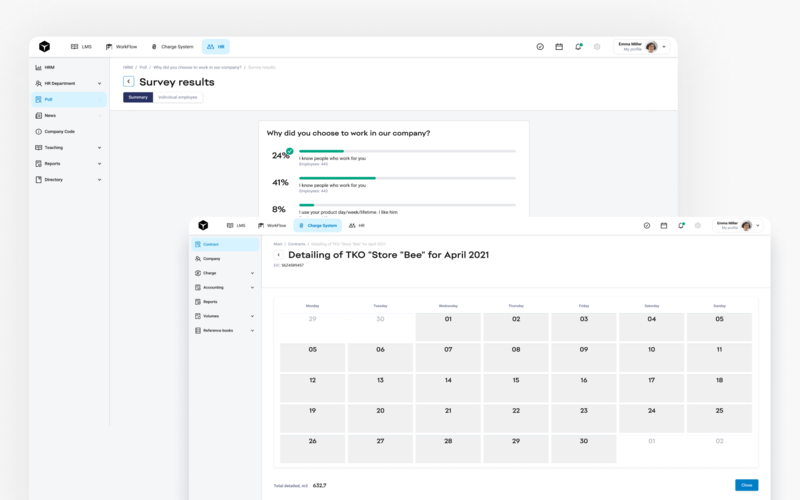Screen dimensions: 800x500
Task: Click back arrow beside Survey results title
Action: point(129,81)
